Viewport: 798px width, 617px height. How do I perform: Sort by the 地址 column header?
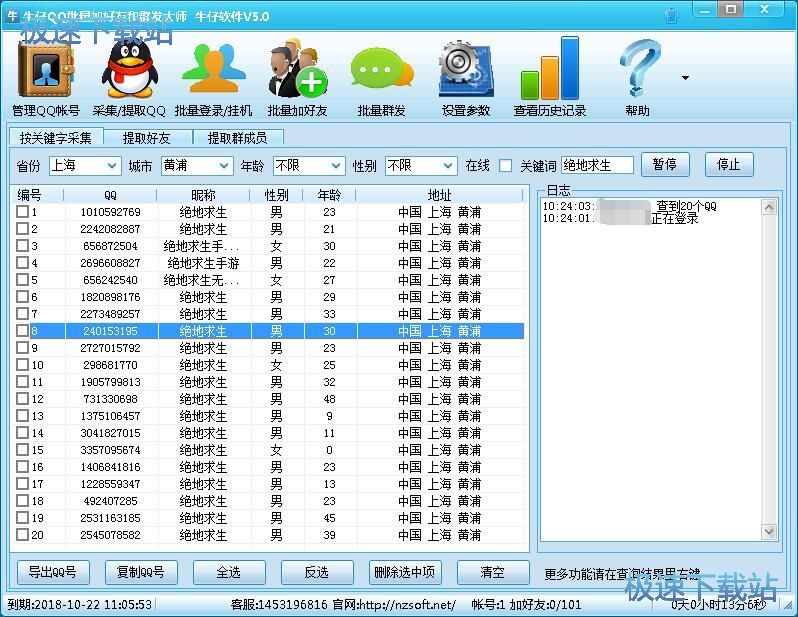439,195
